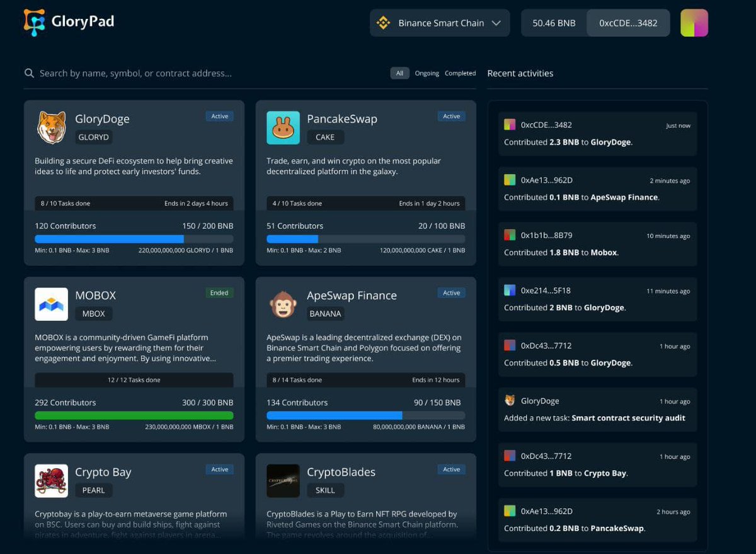Open the GloryDoge project title
The image size is (756, 554).
102,119
